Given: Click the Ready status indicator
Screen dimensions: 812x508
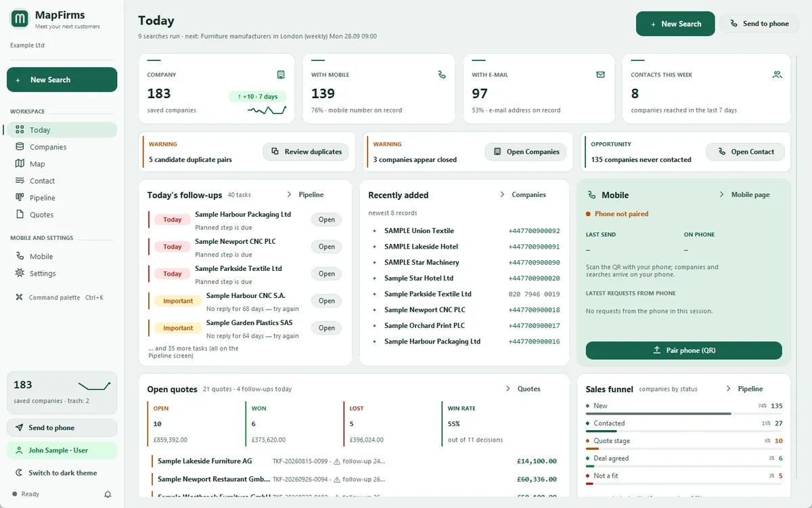Looking at the screenshot, I should coord(26,494).
